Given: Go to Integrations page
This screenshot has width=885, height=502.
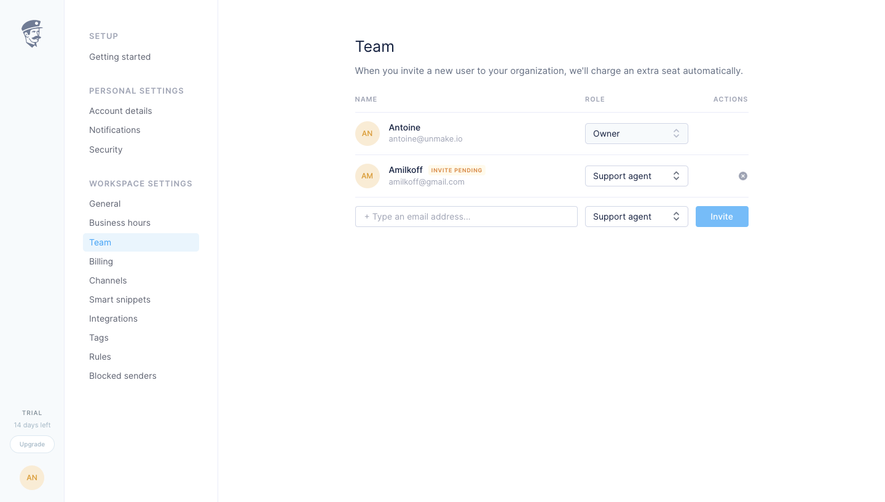Looking at the screenshot, I should pos(113,319).
